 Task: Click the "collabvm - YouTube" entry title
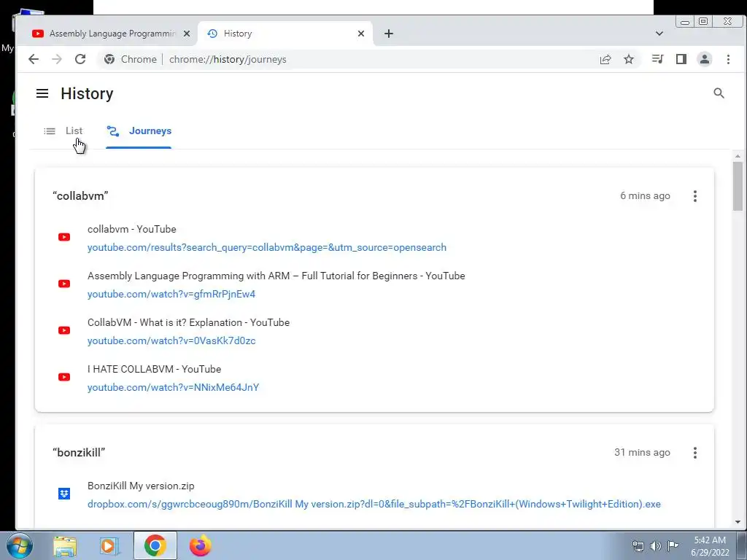pyautogui.click(x=132, y=229)
